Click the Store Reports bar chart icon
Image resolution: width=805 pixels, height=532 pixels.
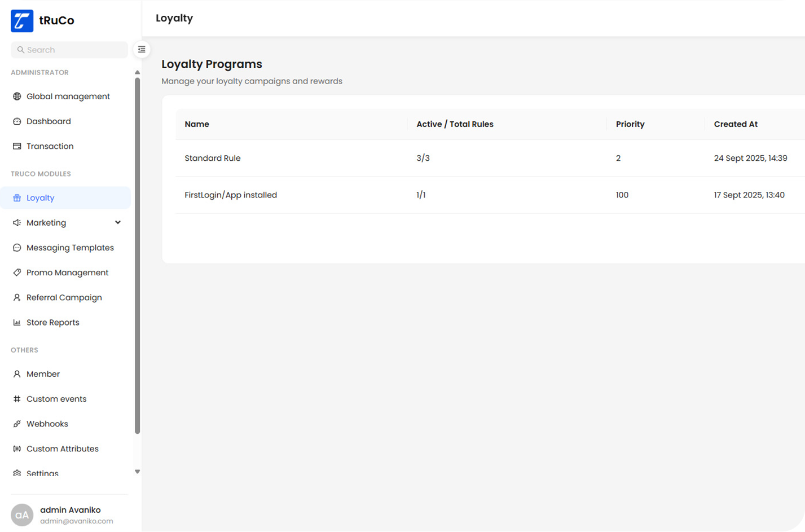tap(17, 322)
